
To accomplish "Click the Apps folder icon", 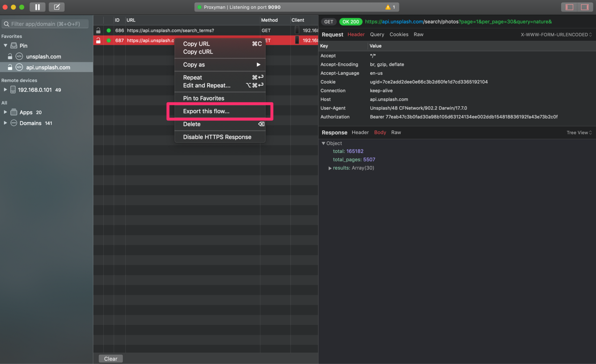I will (14, 112).
